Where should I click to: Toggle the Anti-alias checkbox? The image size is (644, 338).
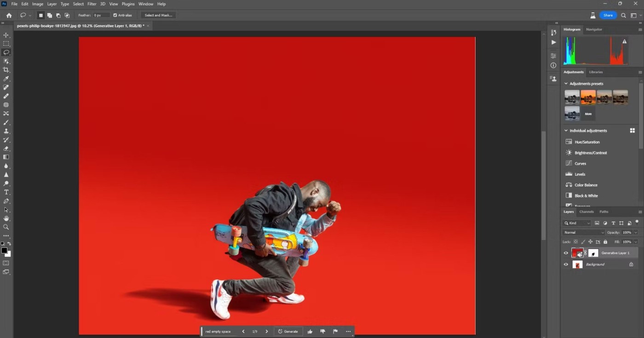pos(115,15)
